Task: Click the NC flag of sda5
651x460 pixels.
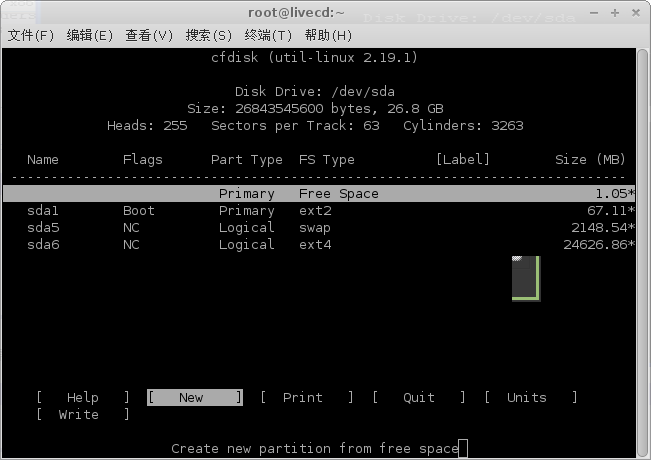Action: click(131, 228)
